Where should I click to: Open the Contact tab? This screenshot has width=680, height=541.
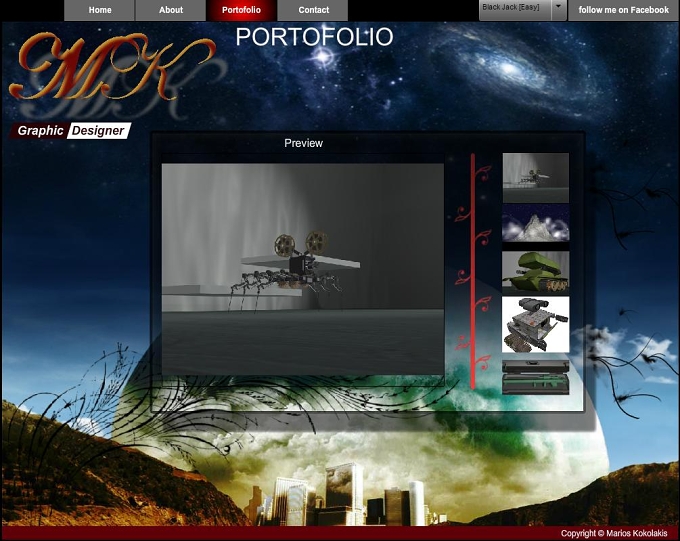[313, 10]
